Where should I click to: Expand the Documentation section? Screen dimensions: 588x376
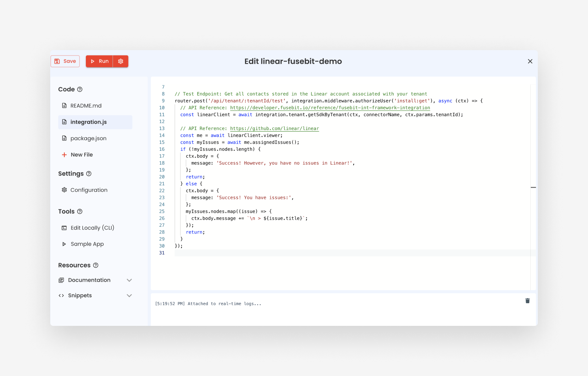pyautogui.click(x=95, y=280)
